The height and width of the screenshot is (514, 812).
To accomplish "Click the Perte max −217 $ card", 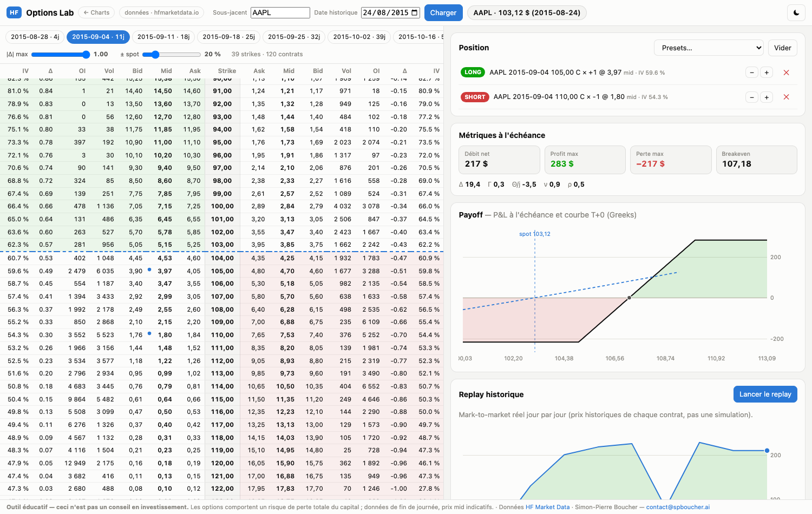I will [671, 160].
